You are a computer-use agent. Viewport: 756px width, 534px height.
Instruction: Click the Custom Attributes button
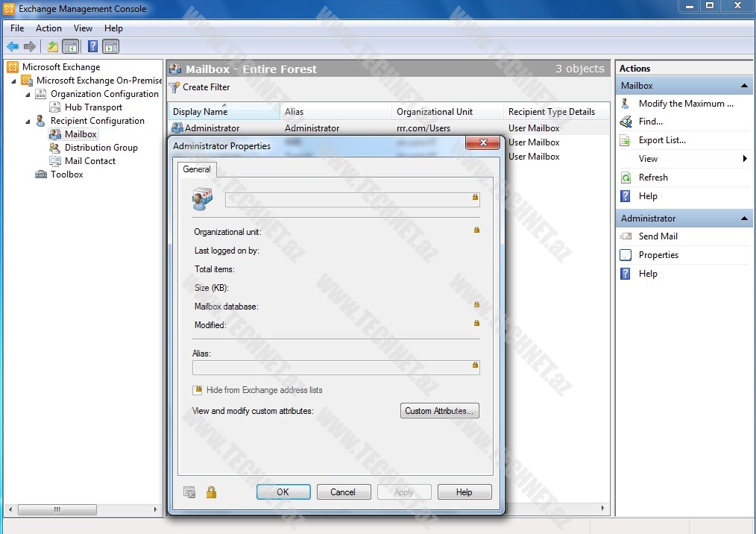pyautogui.click(x=439, y=411)
